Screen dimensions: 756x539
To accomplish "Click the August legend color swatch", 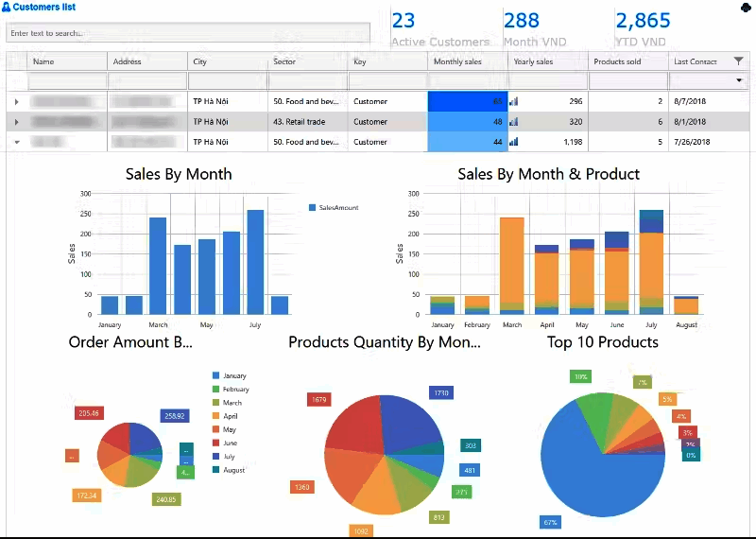I will click(216, 470).
